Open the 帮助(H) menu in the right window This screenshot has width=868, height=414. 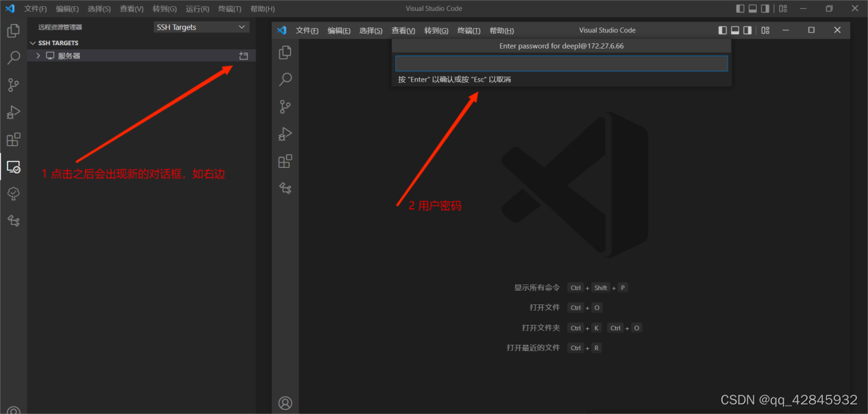coord(501,31)
